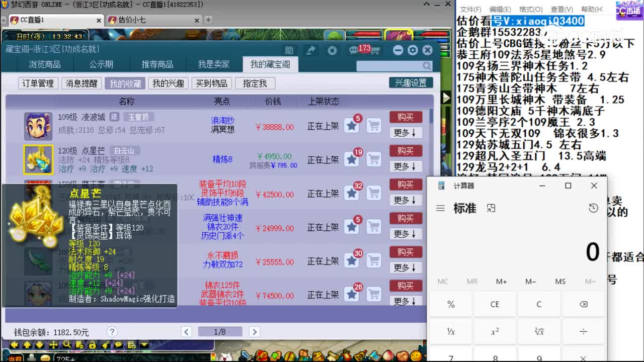This screenshot has width=644, height=362.
Task: Favorite star on the 点星芒 ¥4950.00 listing
Action: [x=352, y=159]
